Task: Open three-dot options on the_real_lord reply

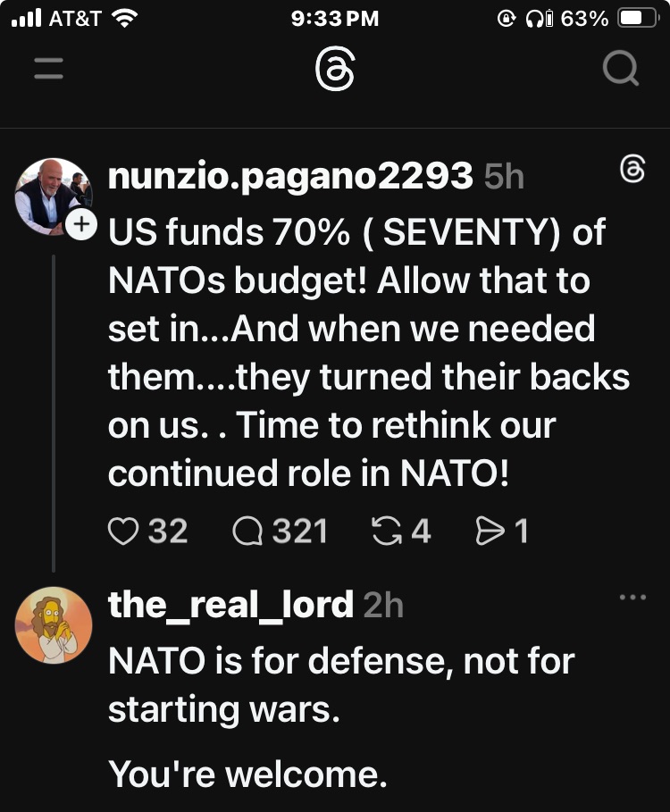Action: pyautogui.click(x=632, y=597)
